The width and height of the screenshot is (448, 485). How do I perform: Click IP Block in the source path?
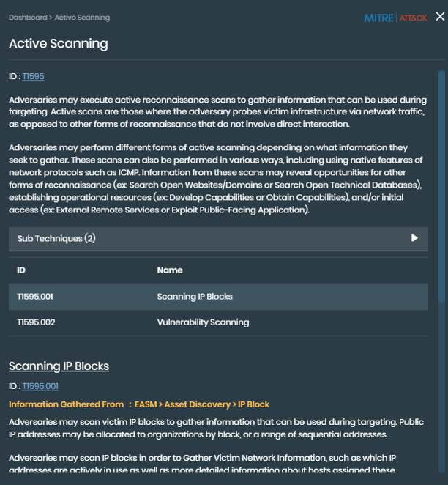tap(253, 404)
